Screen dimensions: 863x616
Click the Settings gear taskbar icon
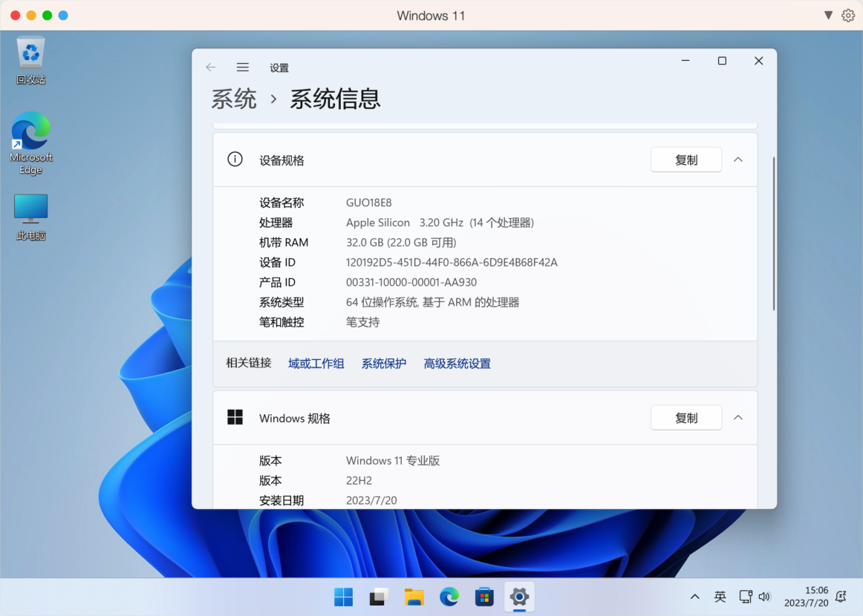click(x=519, y=597)
